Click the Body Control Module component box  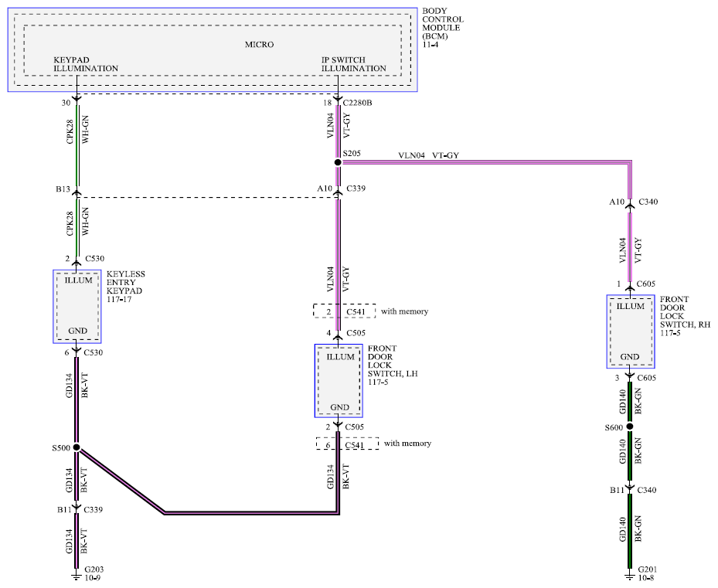(x=213, y=50)
